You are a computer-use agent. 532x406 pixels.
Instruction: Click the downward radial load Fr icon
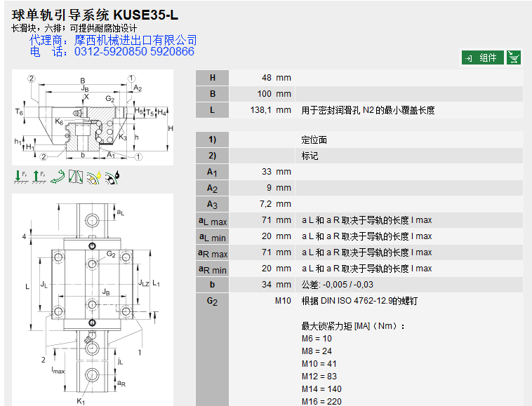(20, 178)
